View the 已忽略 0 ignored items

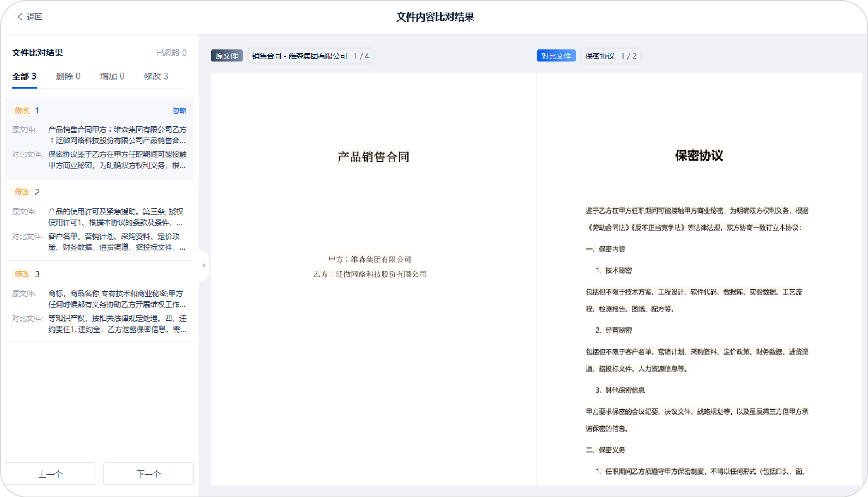coord(171,53)
